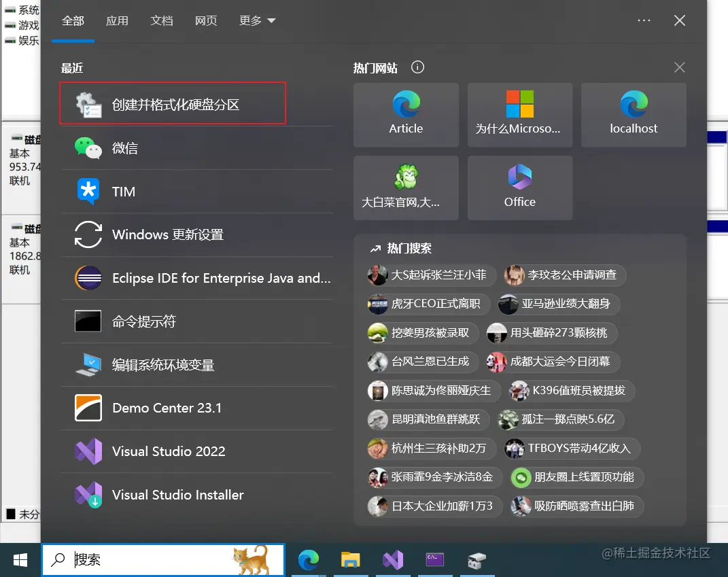Open Visual Studio on the taskbar
The width and height of the screenshot is (728, 577).
[393, 560]
